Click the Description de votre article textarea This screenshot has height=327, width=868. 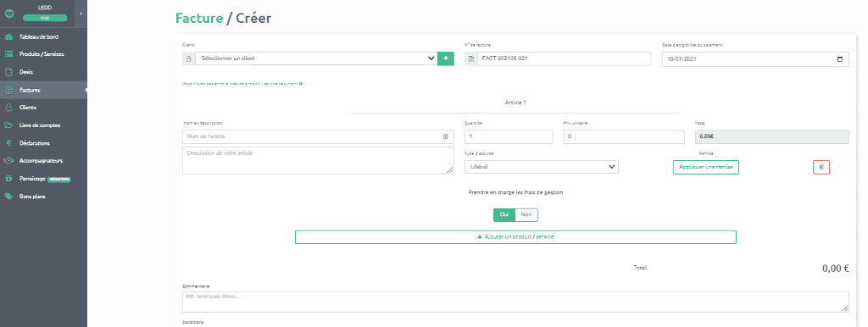pos(318,160)
